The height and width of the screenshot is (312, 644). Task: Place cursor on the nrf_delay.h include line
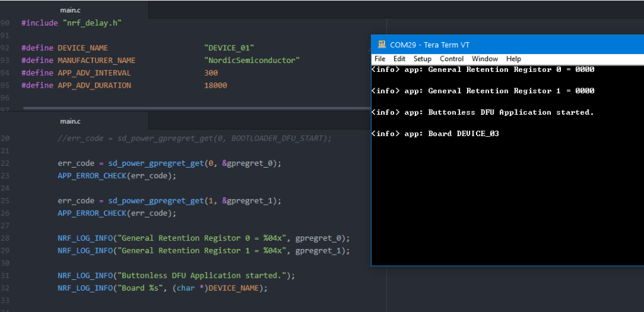71,23
